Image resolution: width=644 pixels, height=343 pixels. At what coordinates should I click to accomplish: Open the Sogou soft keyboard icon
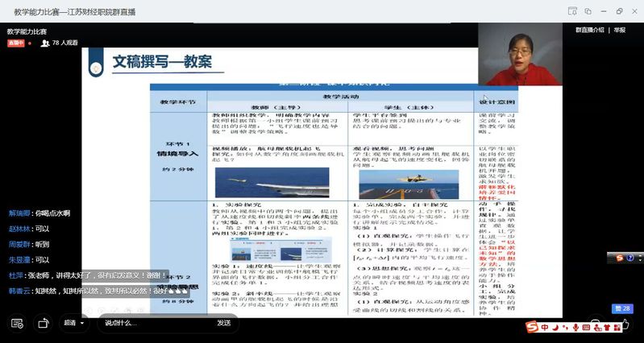pos(586,328)
